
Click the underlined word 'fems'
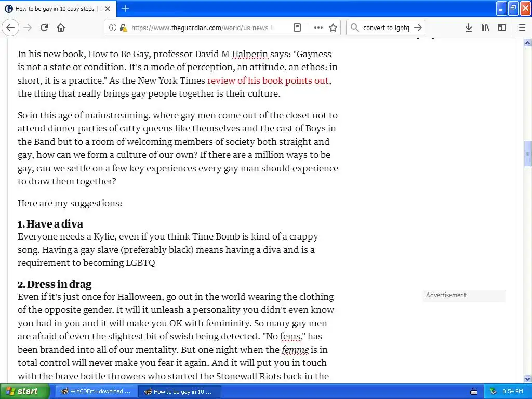[290, 336]
